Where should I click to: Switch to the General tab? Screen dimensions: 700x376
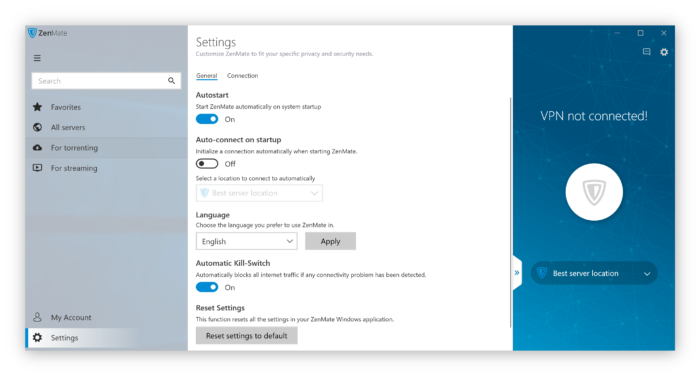pyautogui.click(x=206, y=75)
